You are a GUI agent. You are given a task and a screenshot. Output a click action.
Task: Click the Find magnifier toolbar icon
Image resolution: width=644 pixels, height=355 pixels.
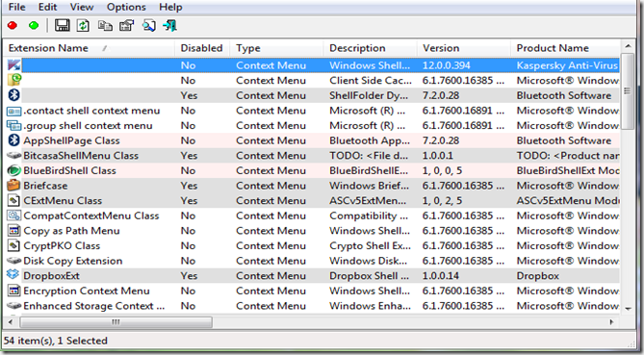[148, 26]
